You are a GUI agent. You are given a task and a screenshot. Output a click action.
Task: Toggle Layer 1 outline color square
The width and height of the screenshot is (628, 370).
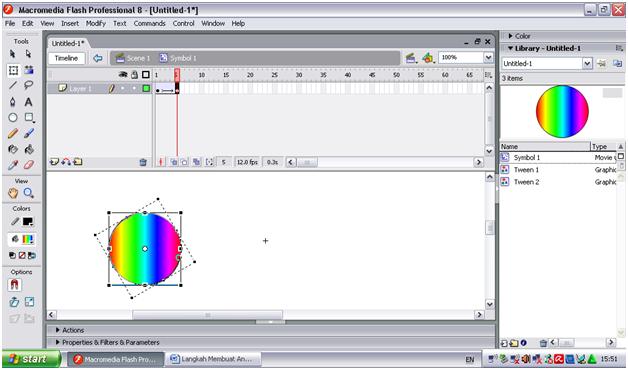tap(146, 88)
